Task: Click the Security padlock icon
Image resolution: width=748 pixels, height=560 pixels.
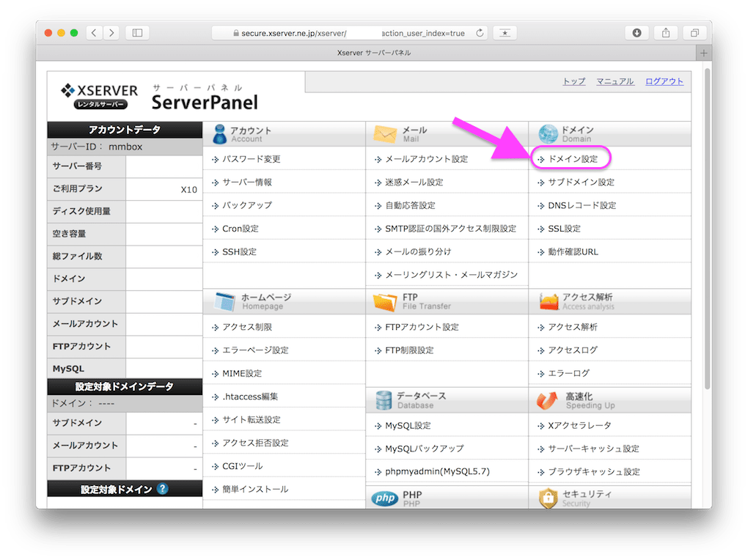Action: pos(548,498)
